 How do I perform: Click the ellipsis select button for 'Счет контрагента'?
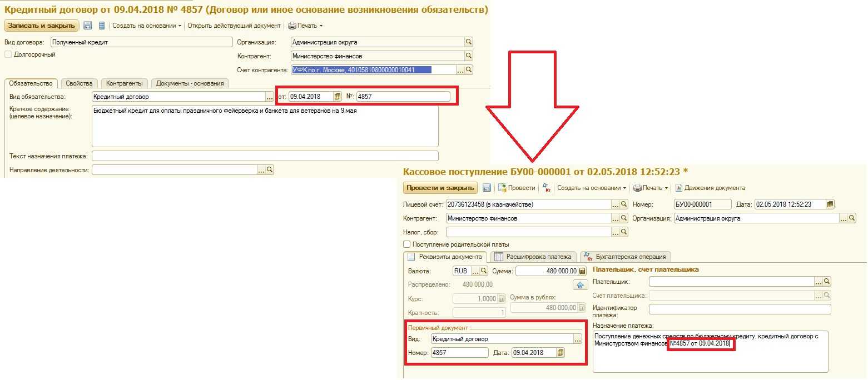460,70
